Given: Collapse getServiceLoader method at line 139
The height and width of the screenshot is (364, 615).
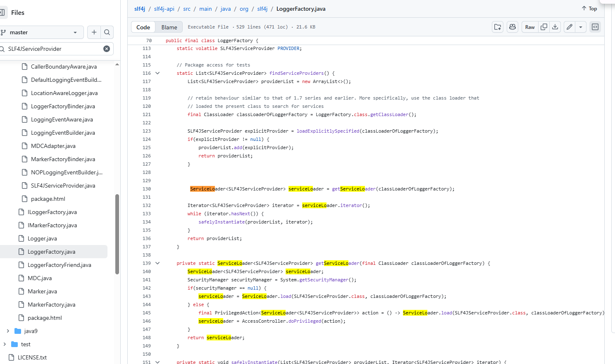Looking at the screenshot, I should pyautogui.click(x=157, y=263).
